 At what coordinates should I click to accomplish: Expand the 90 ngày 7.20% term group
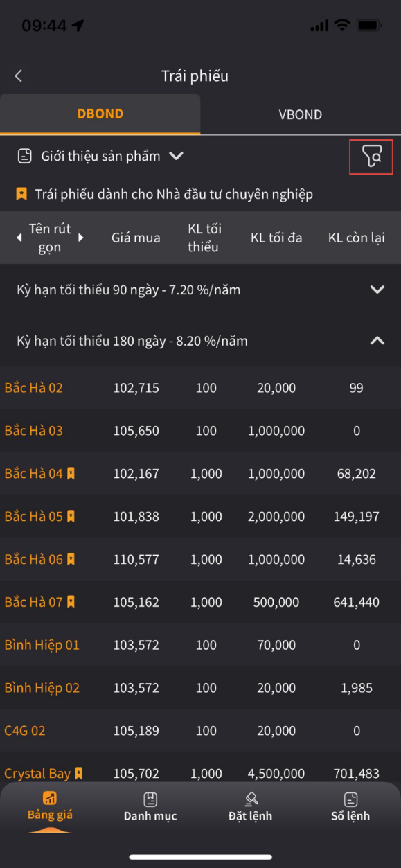[200, 290]
